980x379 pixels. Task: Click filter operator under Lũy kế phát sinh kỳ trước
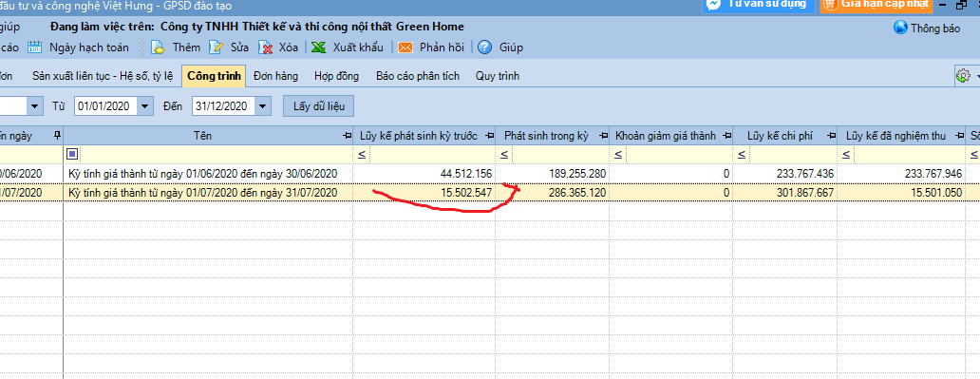361,154
